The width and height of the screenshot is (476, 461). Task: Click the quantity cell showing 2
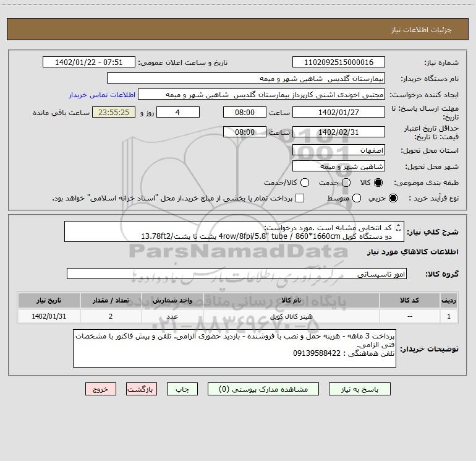111,317
